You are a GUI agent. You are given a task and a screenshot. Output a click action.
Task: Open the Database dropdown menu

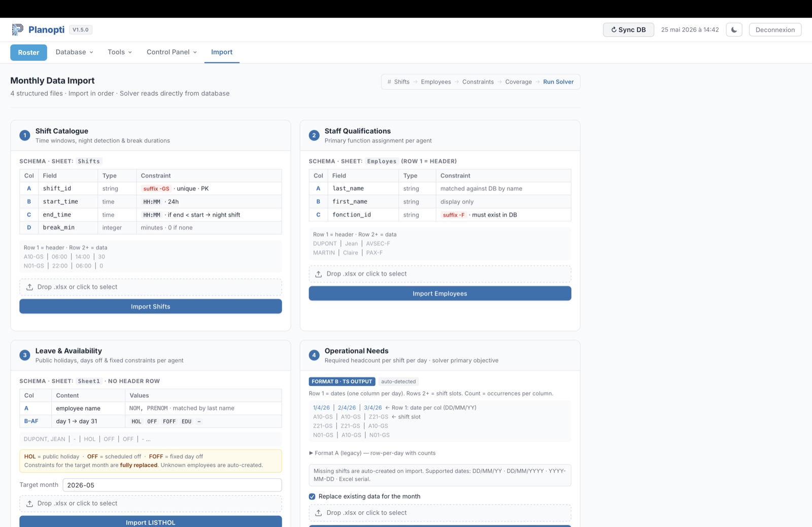(74, 52)
